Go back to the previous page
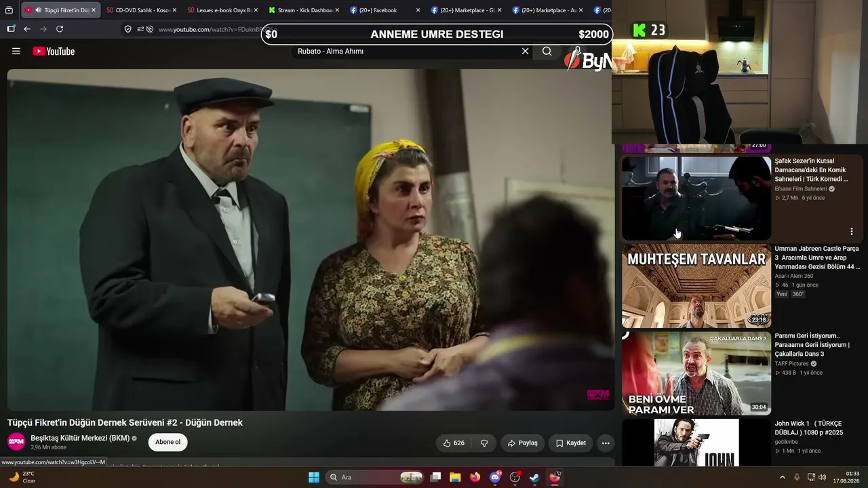The height and width of the screenshot is (488, 868). [x=27, y=29]
